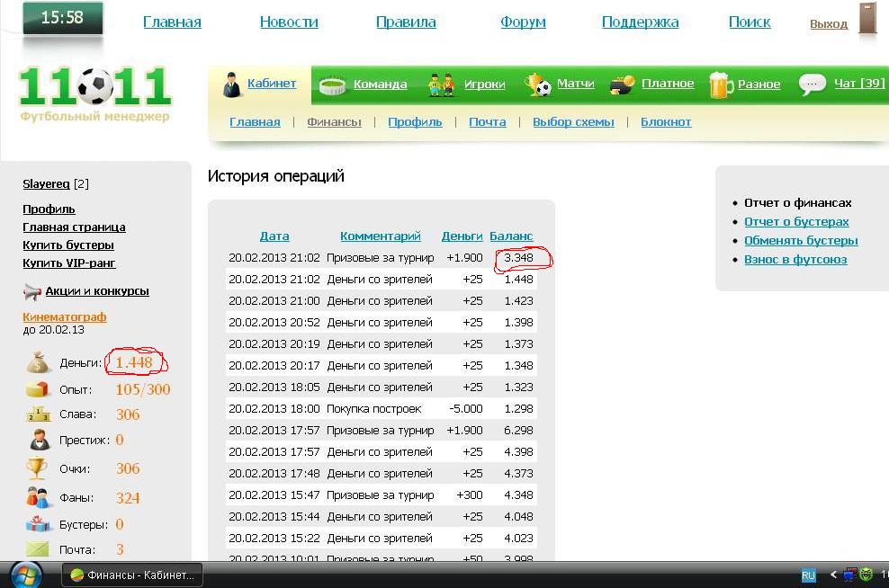Click the door exit icon
Screen dimensions: 889x588
pyautogui.click(x=867, y=19)
